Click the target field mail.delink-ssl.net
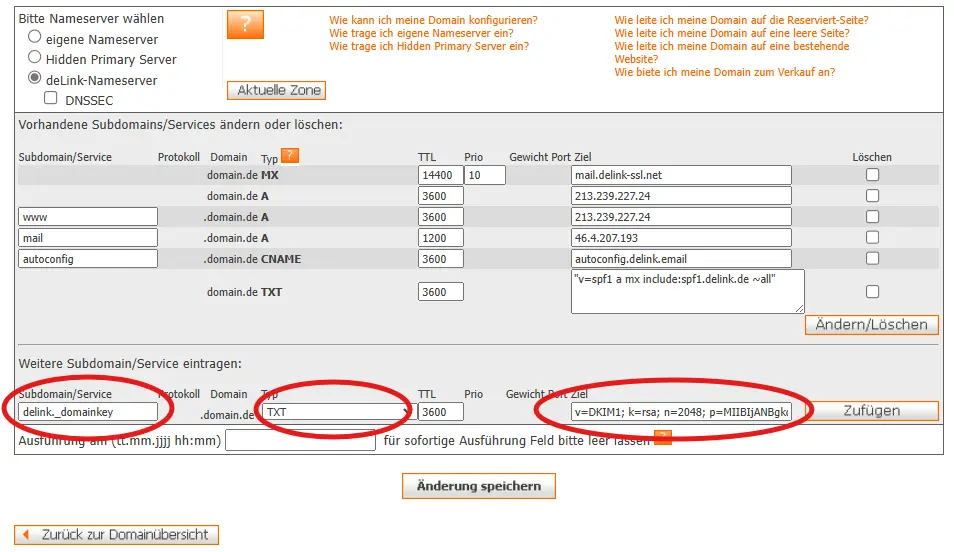 click(x=681, y=175)
